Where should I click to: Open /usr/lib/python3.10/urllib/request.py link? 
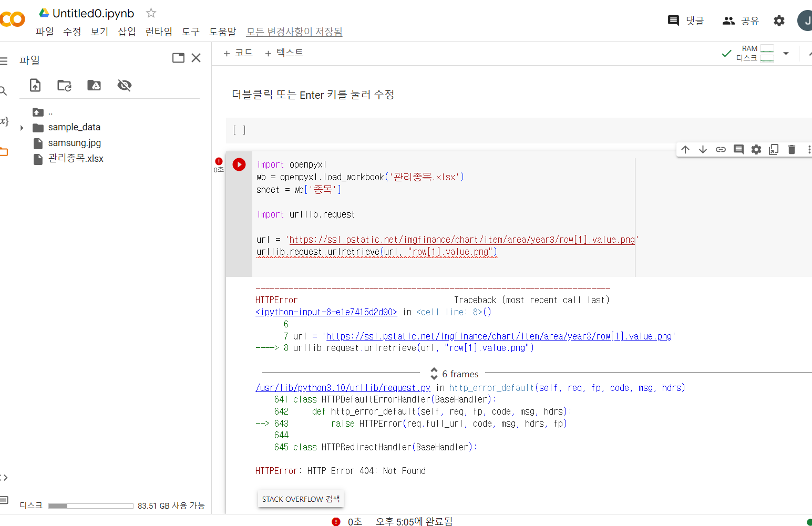343,388
